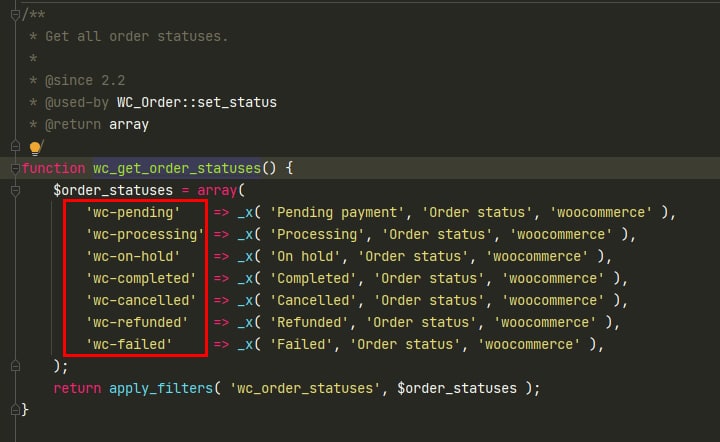Click the '@return' doc tag

click(x=73, y=124)
